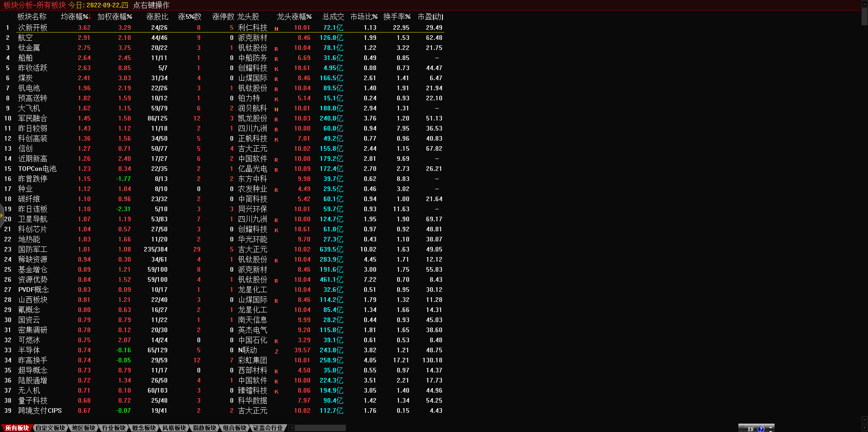Viewport: 868px width, 432px height.
Task: Click the left side panel expand handle
Action: [2, 214]
